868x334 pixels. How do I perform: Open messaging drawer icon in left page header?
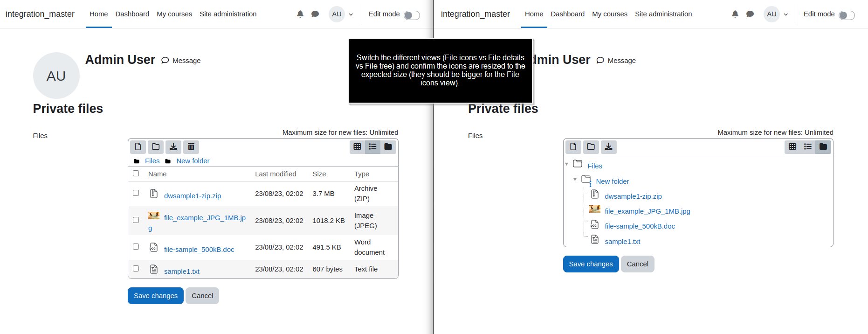pos(315,14)
